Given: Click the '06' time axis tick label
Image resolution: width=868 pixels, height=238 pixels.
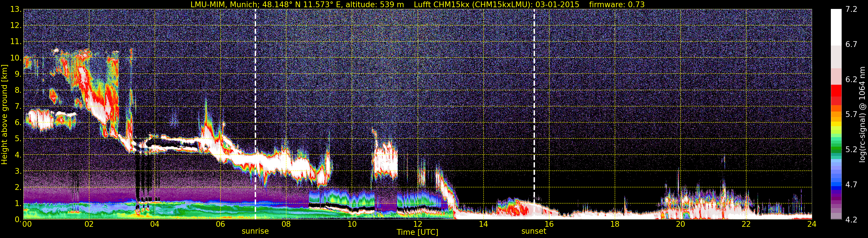Looking at the screenshot, I should coord(220,224).
